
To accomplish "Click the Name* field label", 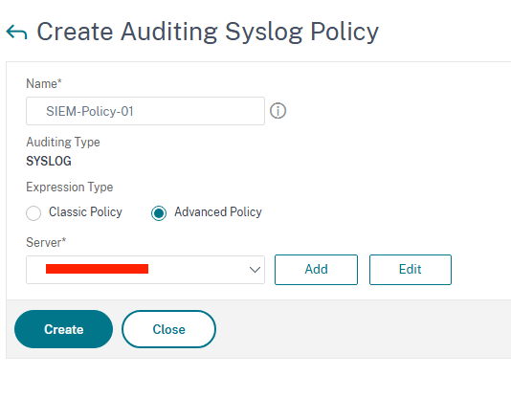I will point(44,84).
